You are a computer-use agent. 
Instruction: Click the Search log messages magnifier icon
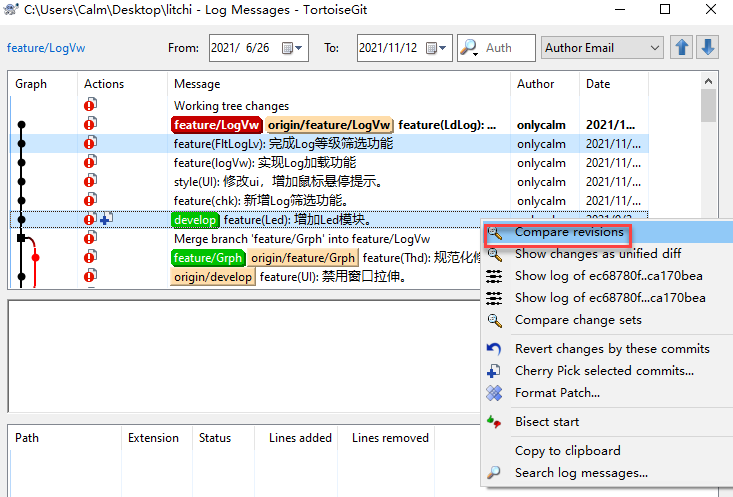coord(494,473)
